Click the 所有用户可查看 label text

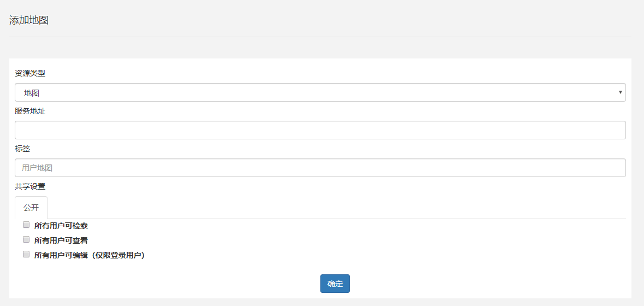point(61,240)
